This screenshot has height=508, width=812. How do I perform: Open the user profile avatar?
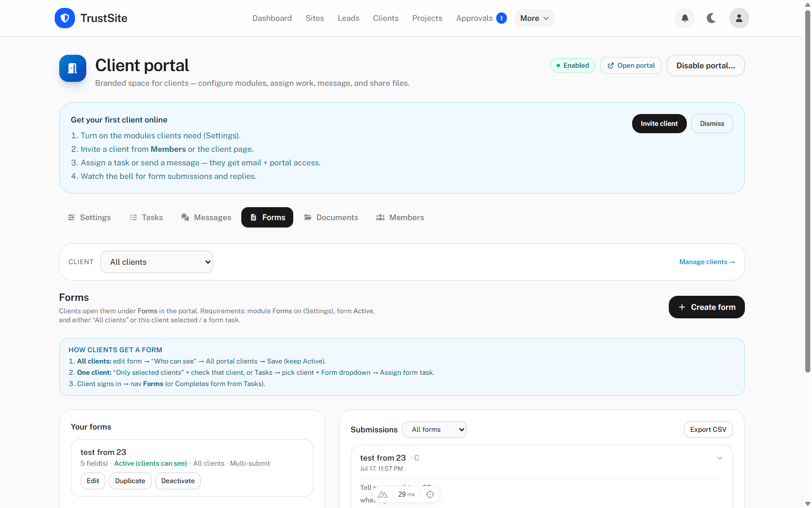click(x=739, y=18)
